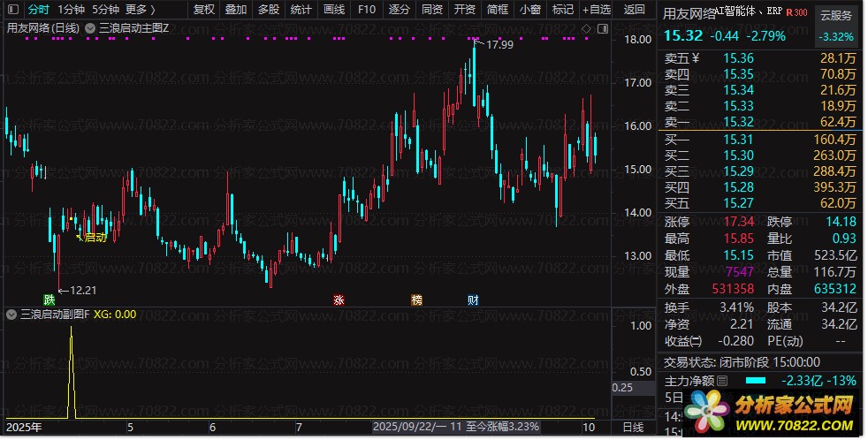Click the current price 15.32 header
868x440 pixels.
pos(683,36)
